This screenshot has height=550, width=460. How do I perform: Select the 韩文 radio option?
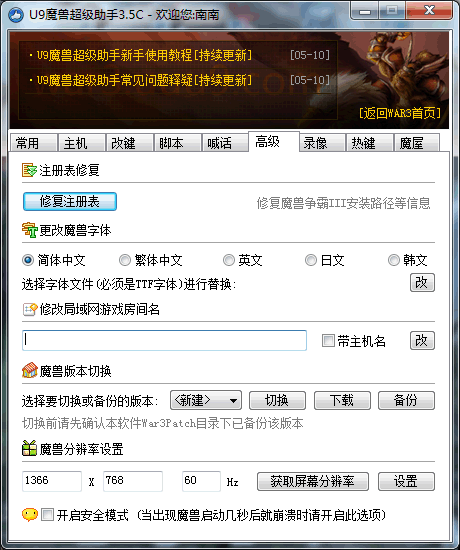tap(394, 260)
